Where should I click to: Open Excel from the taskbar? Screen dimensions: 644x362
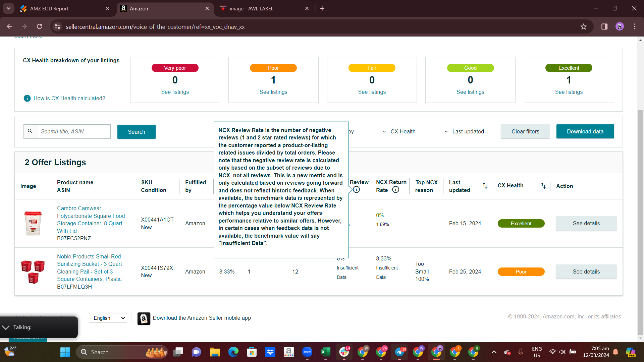[325, 352]
